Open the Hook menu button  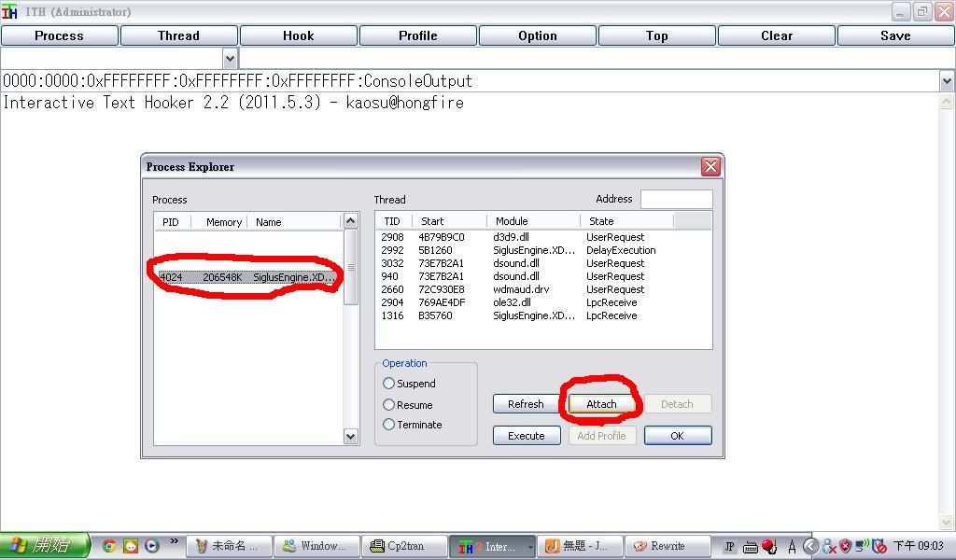(298, 35)
